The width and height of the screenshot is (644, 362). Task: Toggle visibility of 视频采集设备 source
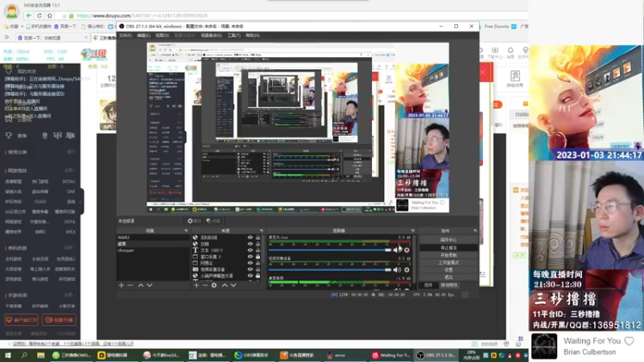tap(250, 269)
